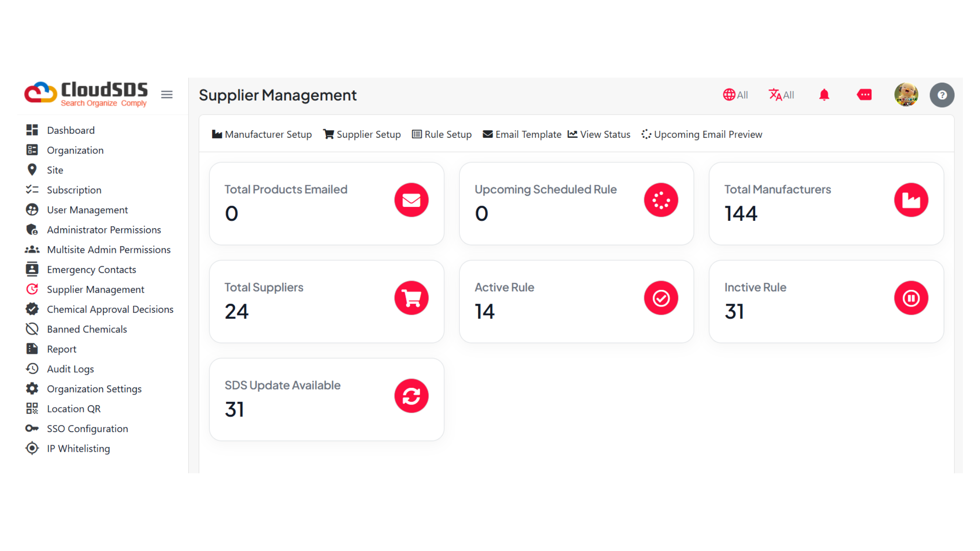Open the Upcoming Email Preview section
The width and height of the screenshot is (980, 551).
pyautogui.click(x=701, y=134)
